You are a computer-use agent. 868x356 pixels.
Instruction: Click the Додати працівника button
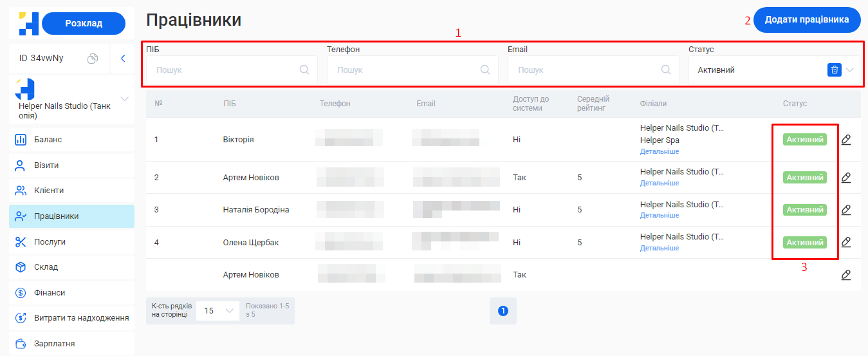[806, 20]
